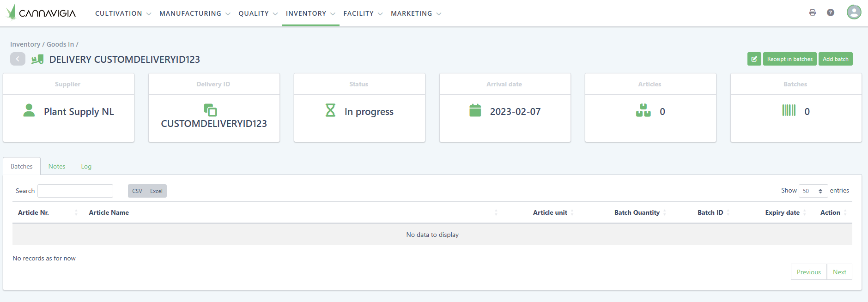Click the edit delivery pencil icon
Screen dimensions: 868x302
[x=754, y=59]
